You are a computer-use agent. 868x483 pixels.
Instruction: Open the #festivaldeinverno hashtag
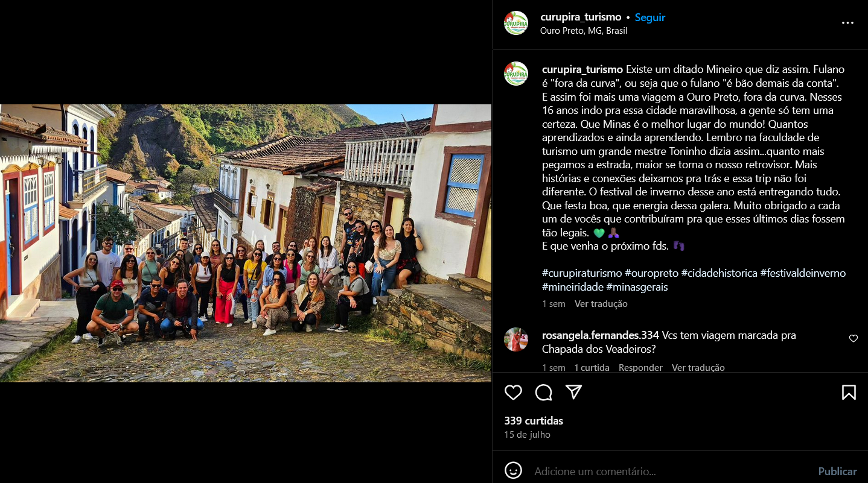click(803, 273)
